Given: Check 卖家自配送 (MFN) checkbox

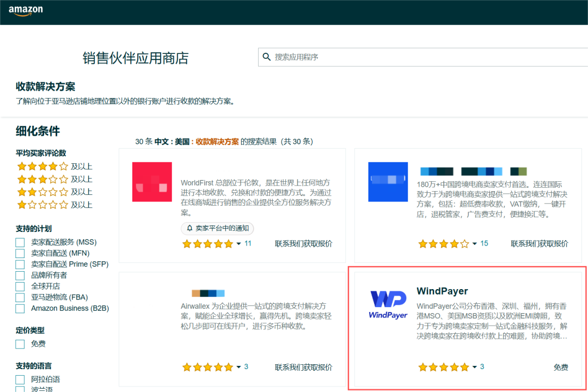Looking at the screenshot, I should coord(20,253).
